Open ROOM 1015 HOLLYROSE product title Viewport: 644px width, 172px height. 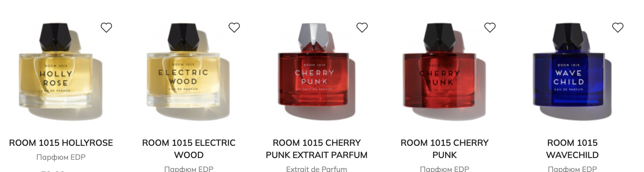click(x=61, y=143)
